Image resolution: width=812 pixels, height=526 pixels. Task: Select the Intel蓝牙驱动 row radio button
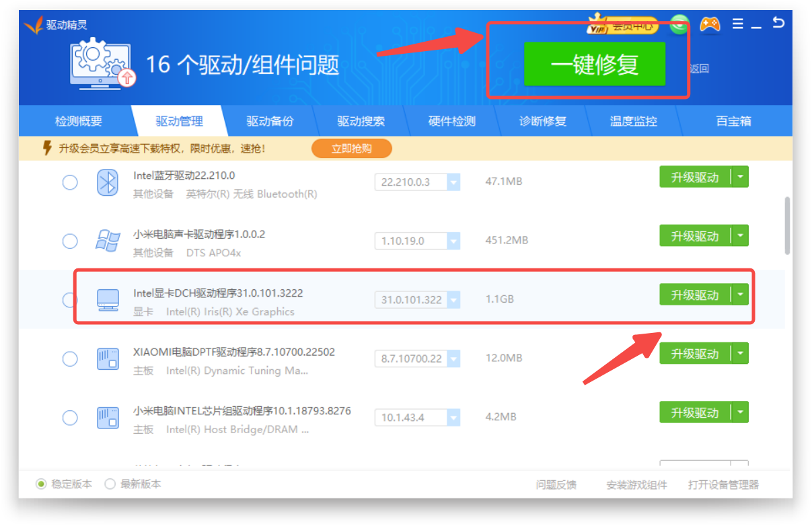(70, 182)
